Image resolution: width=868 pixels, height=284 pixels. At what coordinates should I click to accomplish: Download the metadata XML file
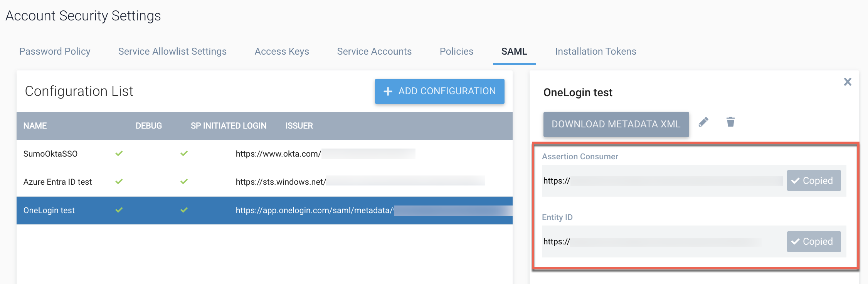[x=616, y=124]
